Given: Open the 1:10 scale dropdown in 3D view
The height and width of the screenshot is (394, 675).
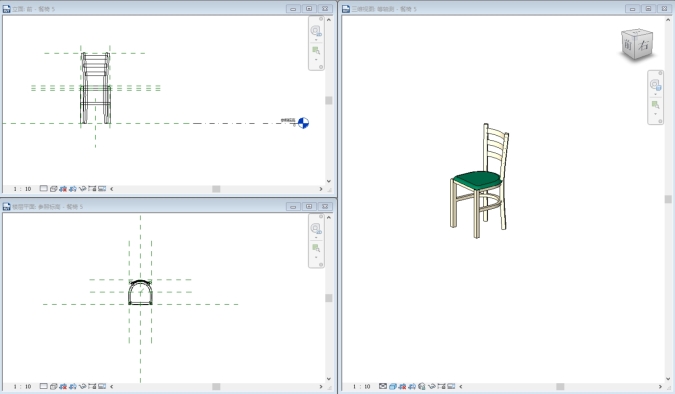Looking at the screenshot, I should 360,386.
